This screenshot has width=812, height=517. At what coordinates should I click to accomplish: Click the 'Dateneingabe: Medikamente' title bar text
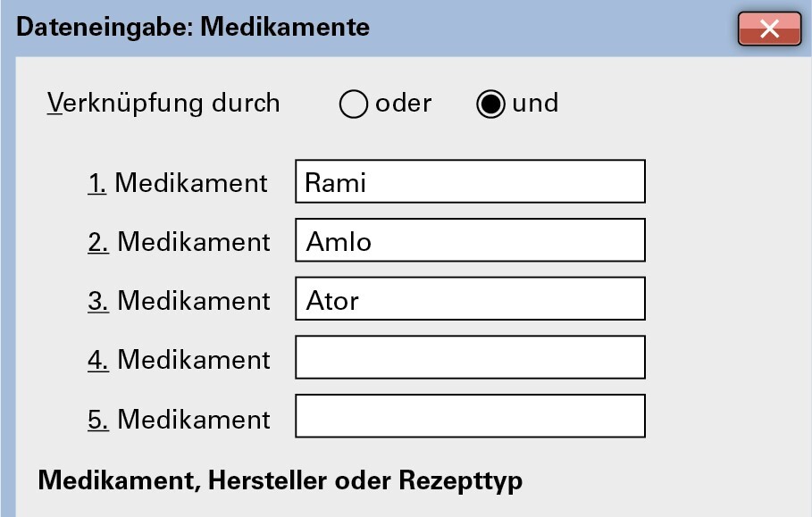click(193, 28)
